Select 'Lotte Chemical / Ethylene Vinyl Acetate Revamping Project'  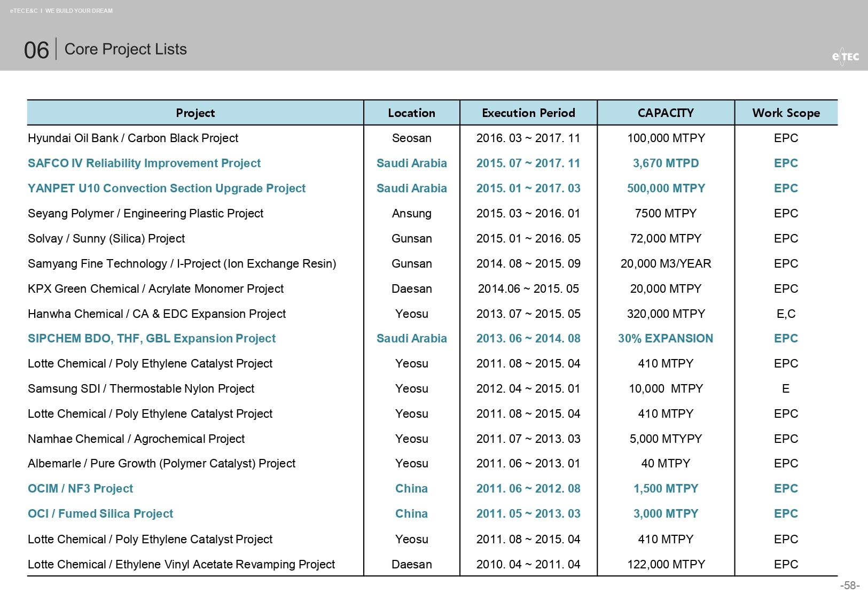tap(181, 564)
